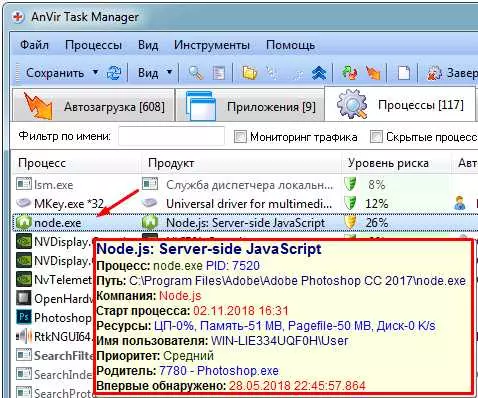478x398 pixels.
Task: Click the refresh icon in toolbar
Action: [114, 73]
